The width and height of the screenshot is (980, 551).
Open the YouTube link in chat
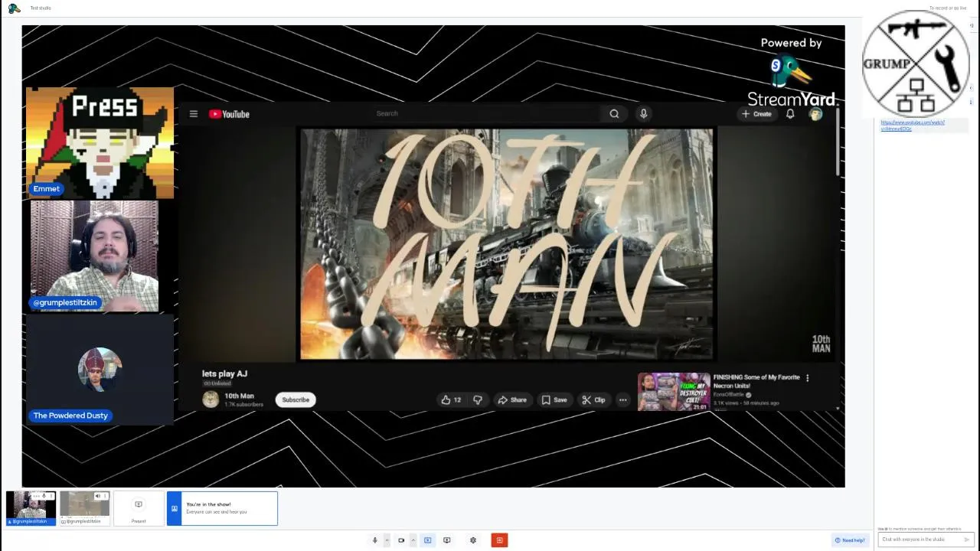pos(913,126)
